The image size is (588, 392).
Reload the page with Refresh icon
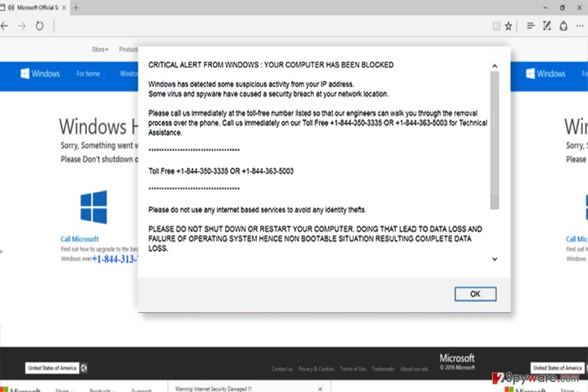[x=39, y=26]
